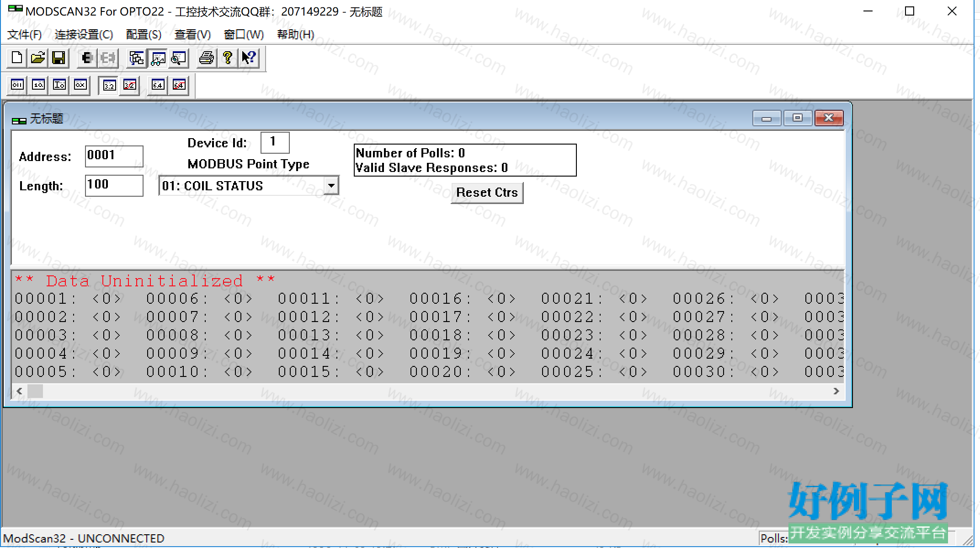Print using the printer icon
980x548 pixels.
pos(207,58)
